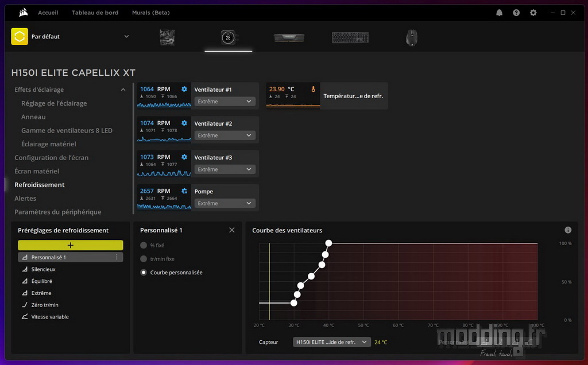The height and width of the screenshot is (365, 588).
Task: Collapse the Effets d'éclairage section
Action: 123,90
